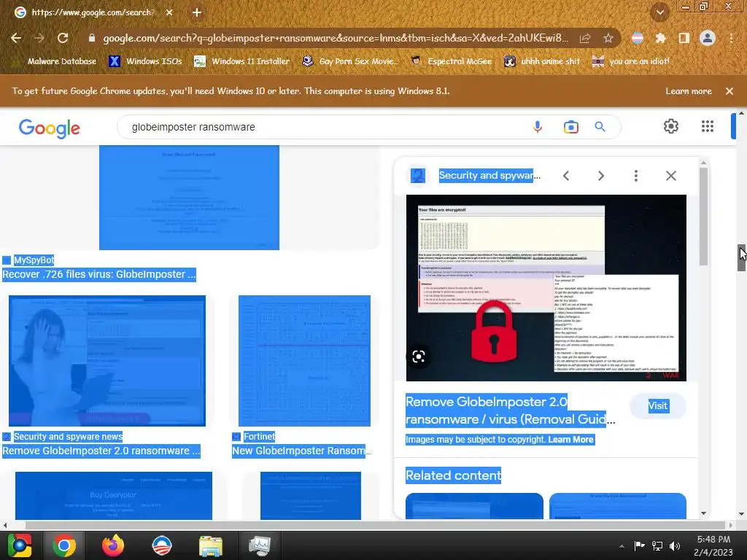Share this page icon in address bar
The image size is (747, 560).
point(585,38)
